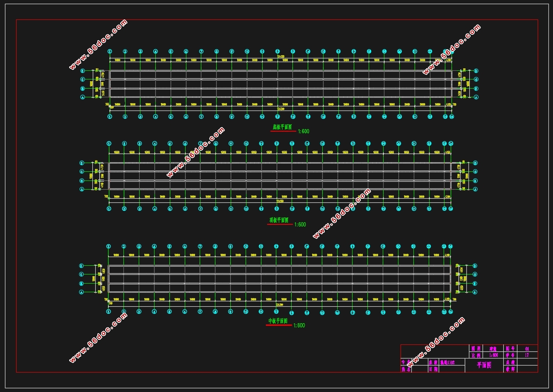Select right axis bubble D of top plan
The height and width of the screenshot is (392, 553).
tap(476, 71)
